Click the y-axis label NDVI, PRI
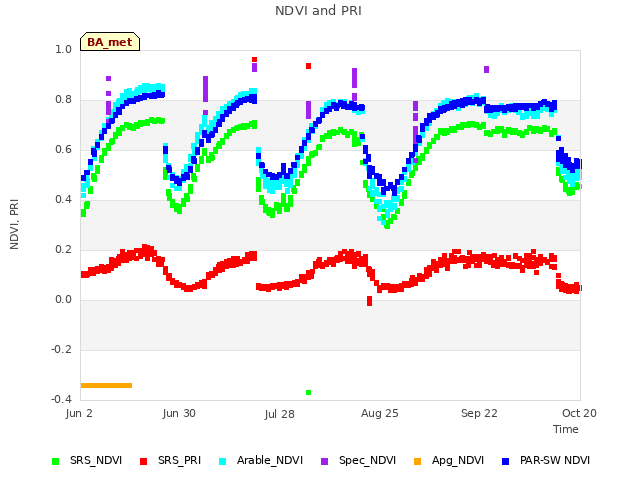640x480 pixels. click(x=14, y=224)
